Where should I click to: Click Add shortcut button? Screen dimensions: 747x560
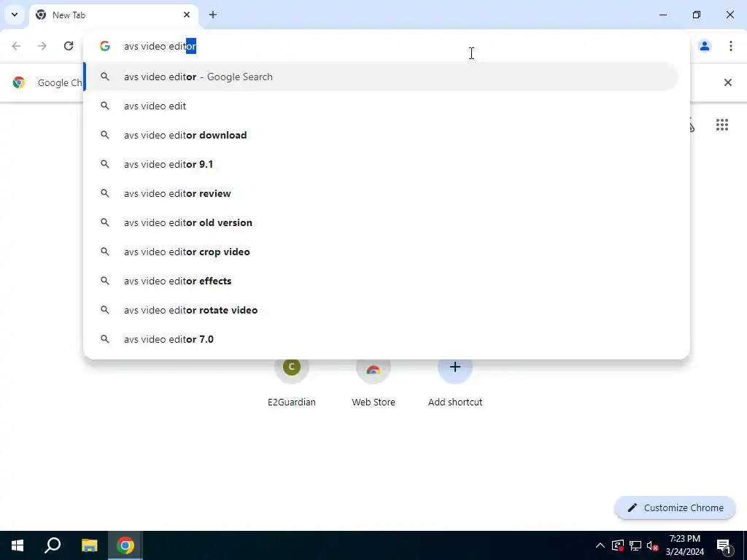[x=455, y=382]
